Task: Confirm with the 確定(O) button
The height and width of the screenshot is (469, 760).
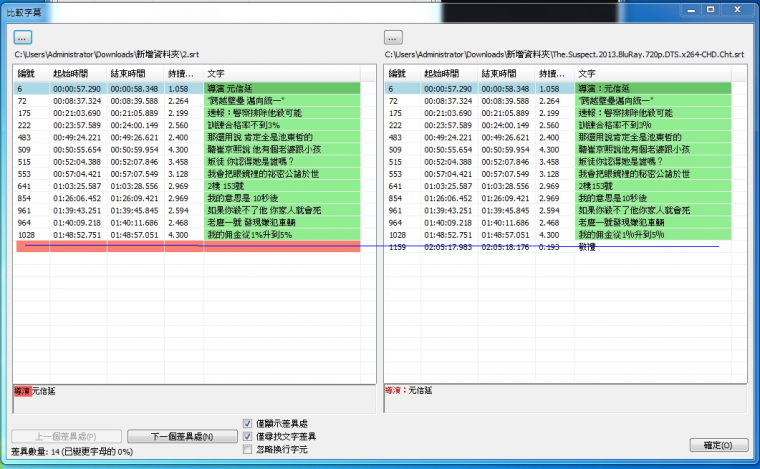Action: click(x=719, y=445)
